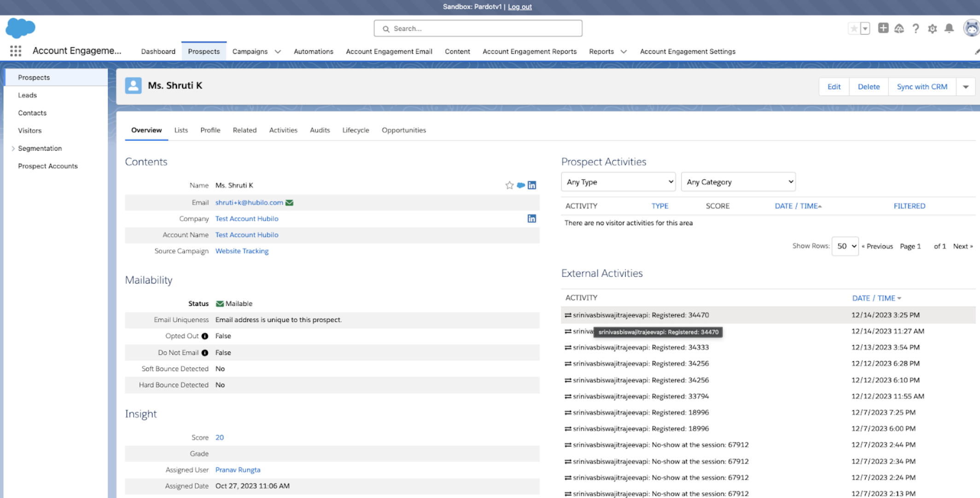Screen dimensions: 980x498
Task: Open the more actions dropdown arrow
Action: pyautogui.click(x=966, y=87)
